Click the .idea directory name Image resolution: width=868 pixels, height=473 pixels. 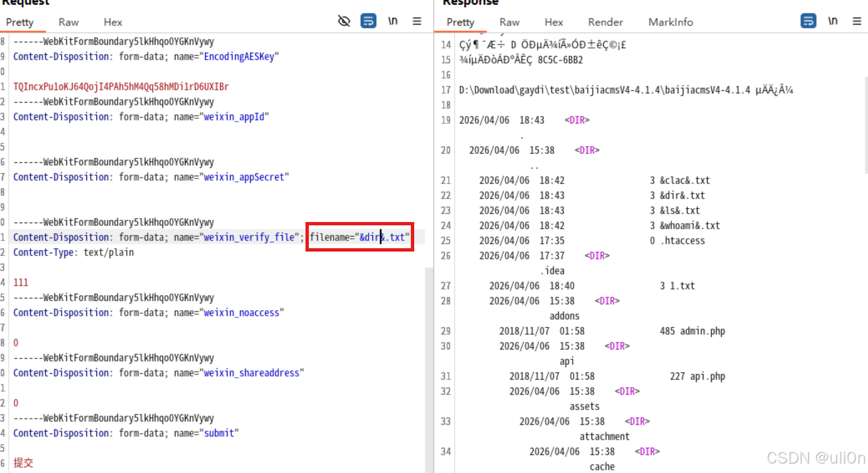tap(552, 271)
